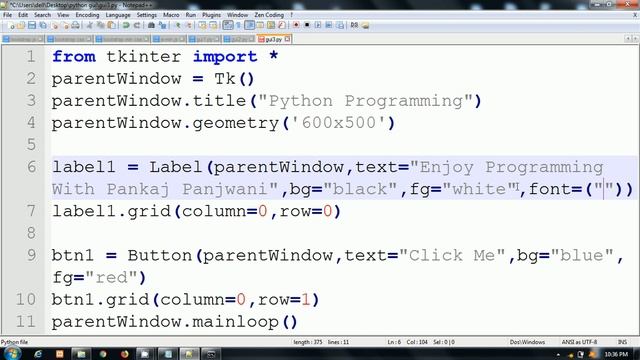Open the Search menu
Screen dimensions: 640x360
point(42,15)
